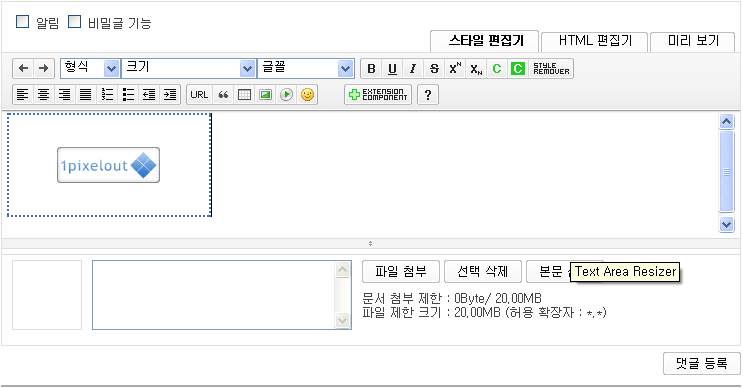Click the 선택 삭제 button
This screenshot has height=388, width=743.
coord(483,271)
